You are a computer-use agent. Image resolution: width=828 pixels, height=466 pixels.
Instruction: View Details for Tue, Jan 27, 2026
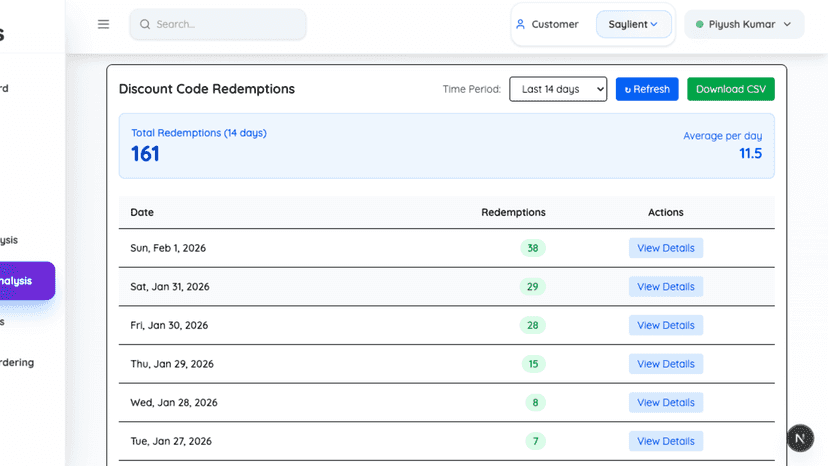pyautogui.click(x=666, y=441)
